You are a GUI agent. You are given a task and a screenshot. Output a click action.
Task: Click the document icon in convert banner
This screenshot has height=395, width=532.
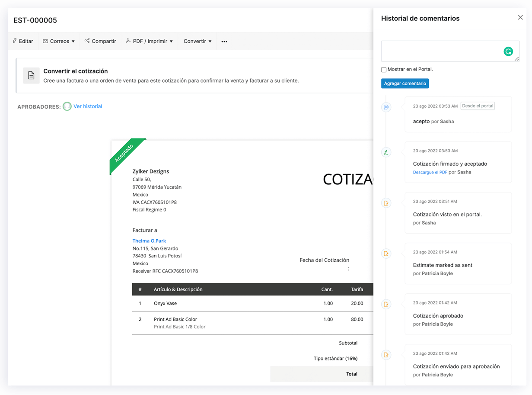point(31,76)
